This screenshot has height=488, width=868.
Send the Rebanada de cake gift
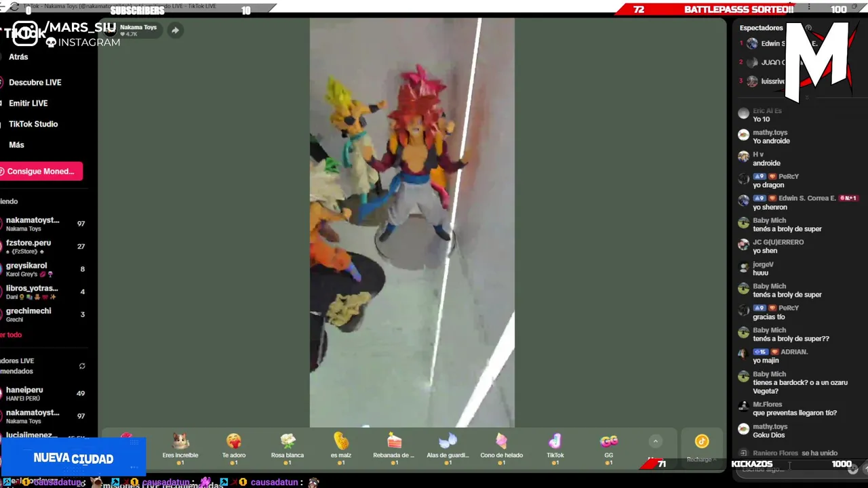tap(394, 449)
